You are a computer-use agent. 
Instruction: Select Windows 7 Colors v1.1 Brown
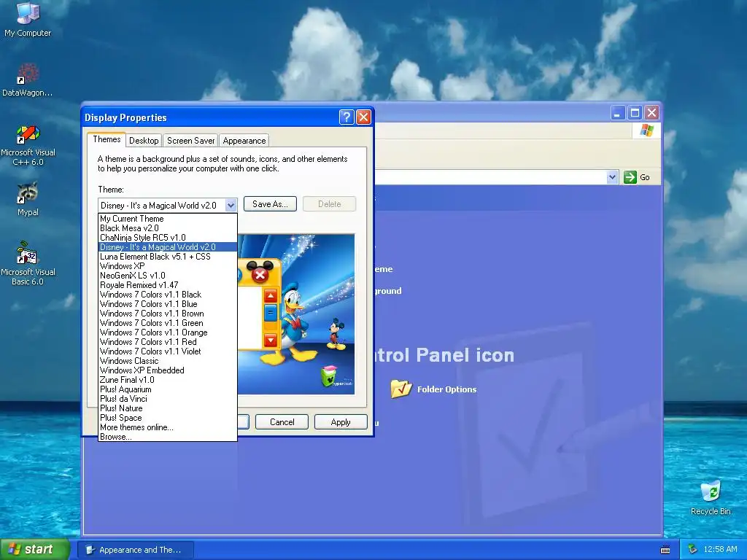pyautogui.click(x=168, y=314)
